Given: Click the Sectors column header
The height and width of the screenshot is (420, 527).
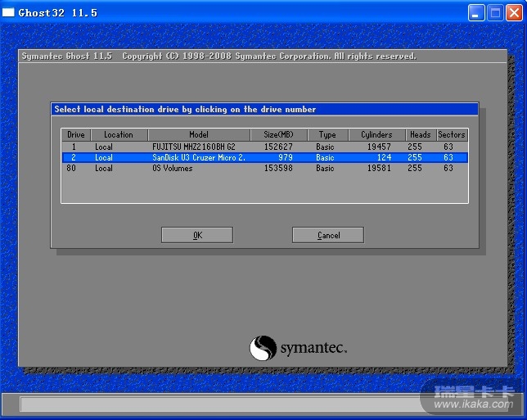Looking at the screenshot, I should click(451, 134).
